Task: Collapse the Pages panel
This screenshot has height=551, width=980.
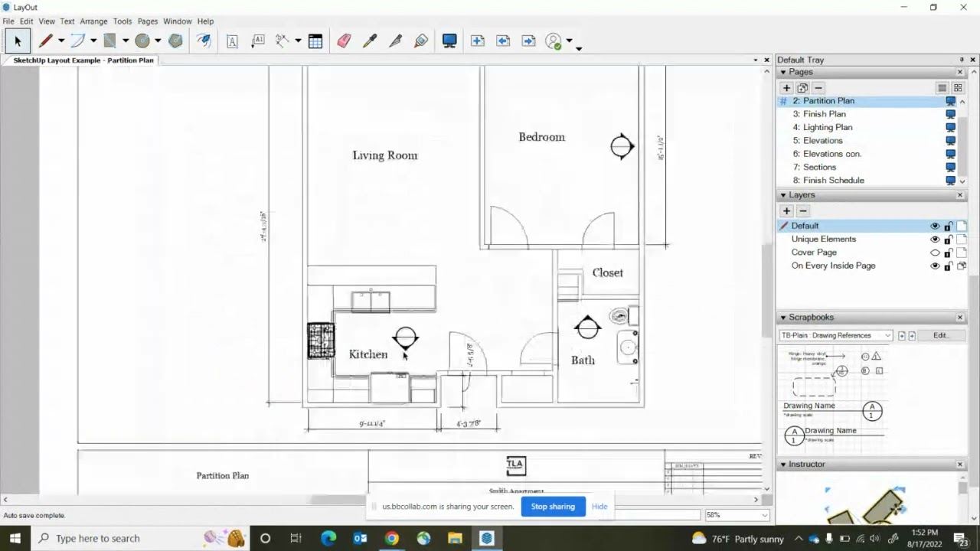Action: (783, 72)
